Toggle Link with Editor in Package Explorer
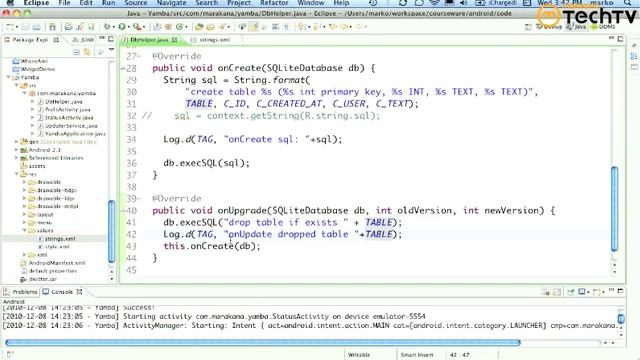This screenshot has height=360, width=640. [87, 52]
